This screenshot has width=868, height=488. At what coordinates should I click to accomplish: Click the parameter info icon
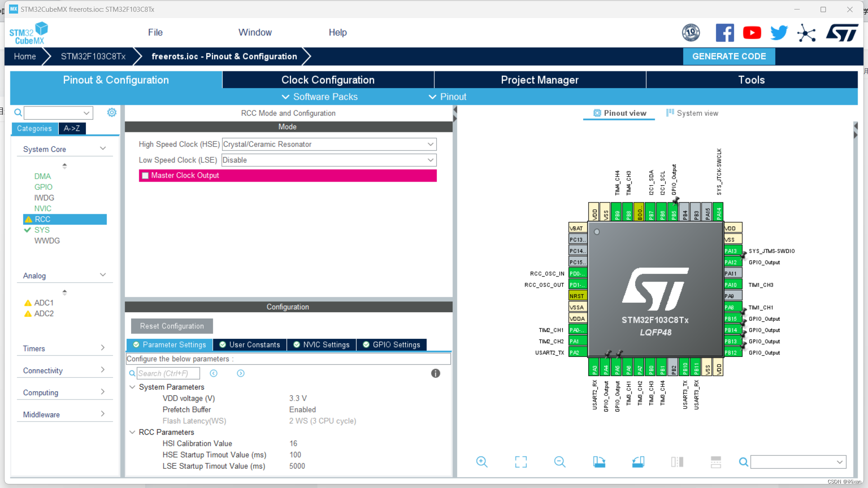(x=435, y=373)
